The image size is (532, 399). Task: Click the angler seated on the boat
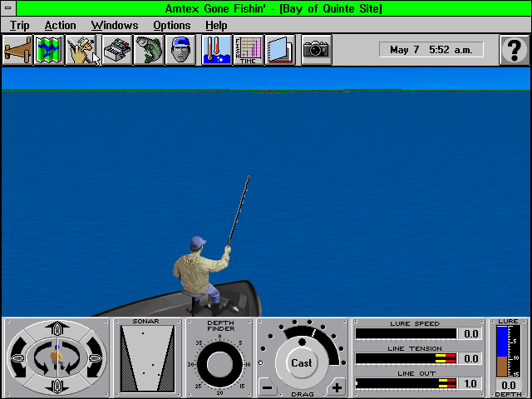click(202, 275)
